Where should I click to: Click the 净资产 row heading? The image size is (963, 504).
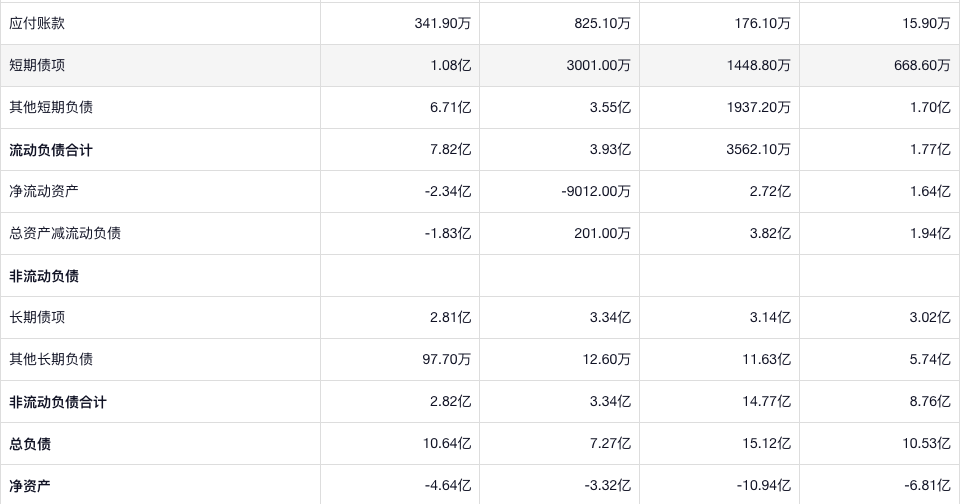(30, 486)
